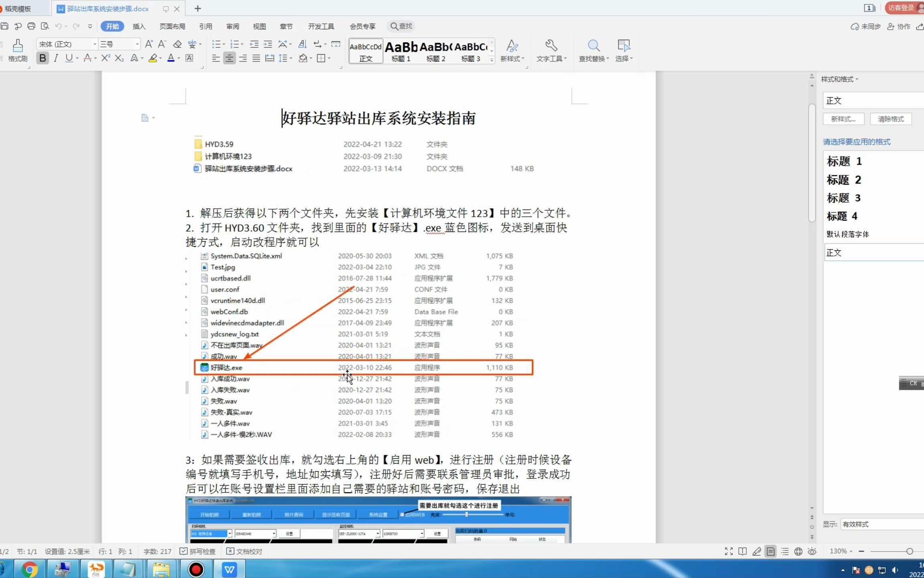Viewport: 924px width, 578px height.
Task: Click the font color A swatch button
Action: coord(171,58)
